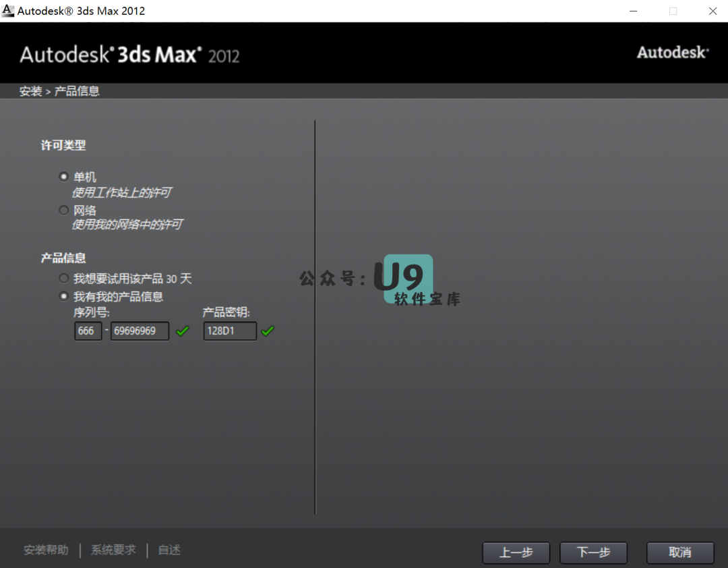The width and height of the screenshot is (728, 568).
Task: Click the product key field 128D1
Action: coord(230,331)
